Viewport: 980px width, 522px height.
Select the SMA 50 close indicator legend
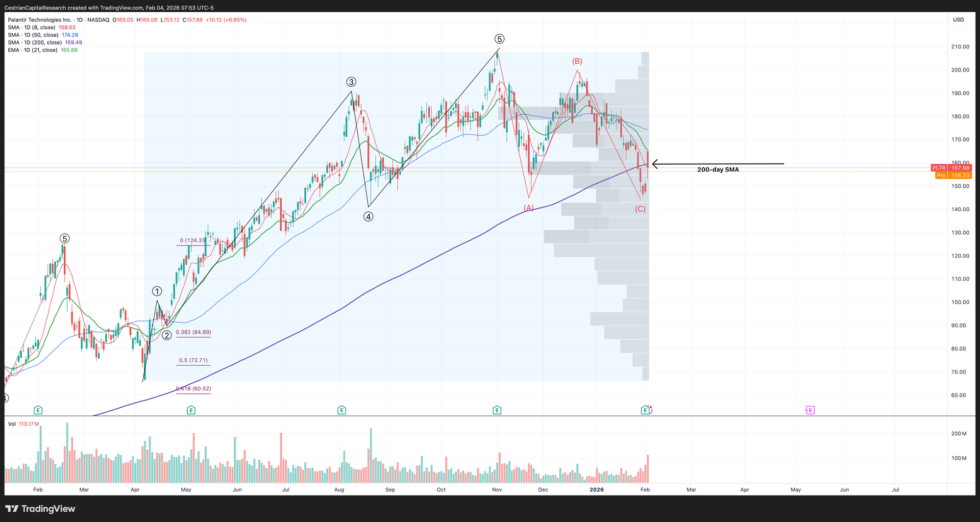coord(43,35)
